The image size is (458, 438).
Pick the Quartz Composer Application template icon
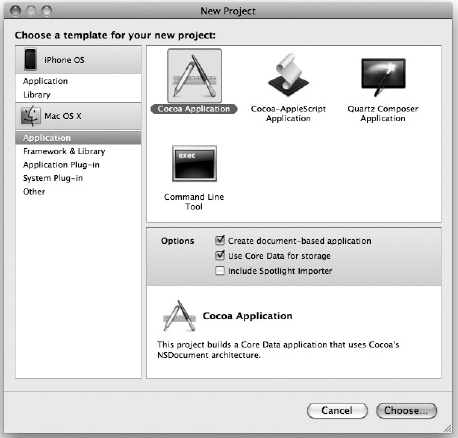pyautogui.click(x=383, y=77)
